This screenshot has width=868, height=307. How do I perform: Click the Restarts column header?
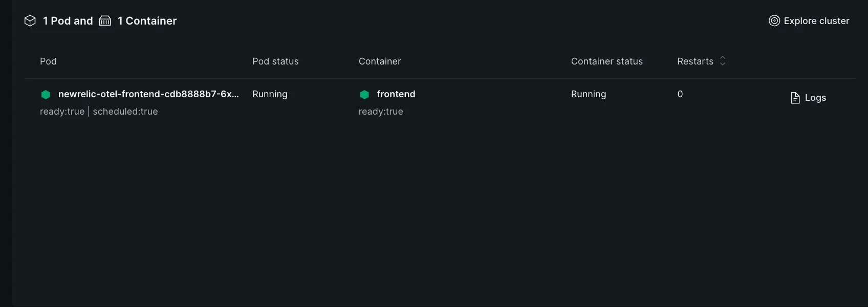pyautogui.click(x=695, y=61)
